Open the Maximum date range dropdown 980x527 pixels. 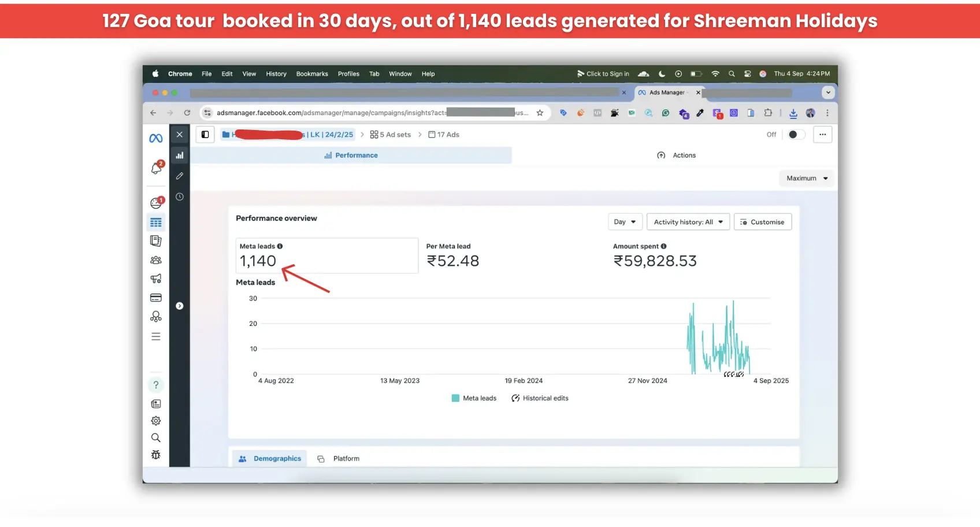tap(807, 179)
